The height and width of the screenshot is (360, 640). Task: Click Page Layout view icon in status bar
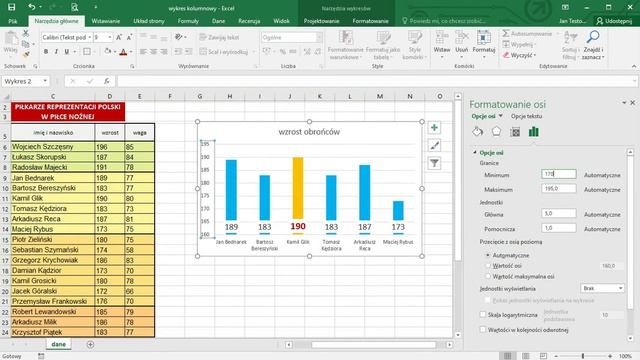(x=526, y=356)
